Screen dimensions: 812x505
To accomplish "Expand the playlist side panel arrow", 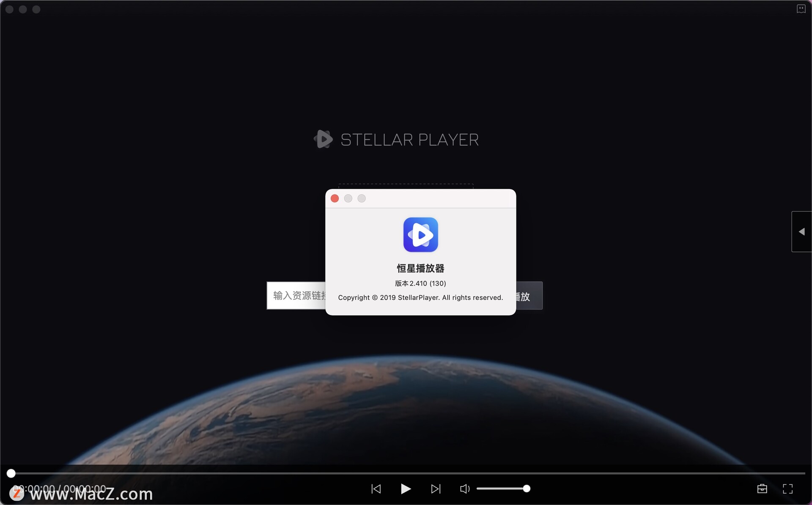I will (801, 232).
